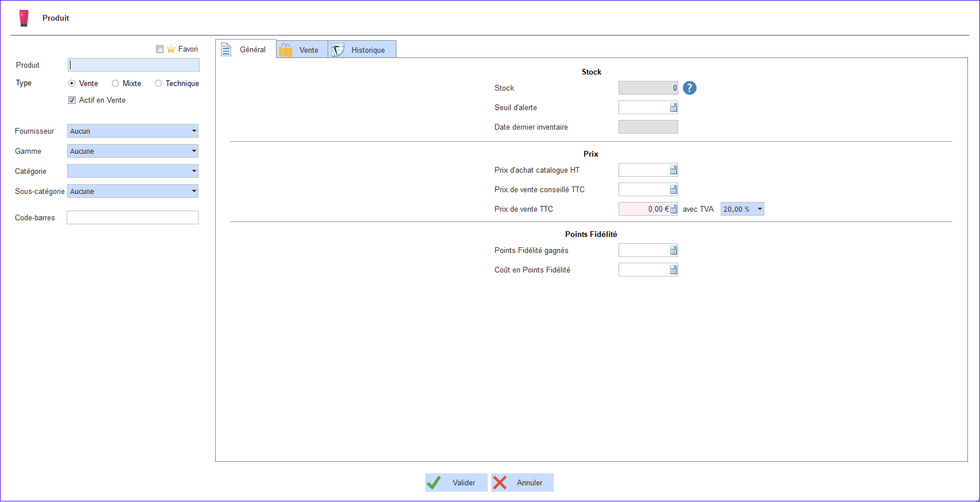The image size is (980, 502).
Task: Switch to the Historique tab
Action: click(362, 49)
